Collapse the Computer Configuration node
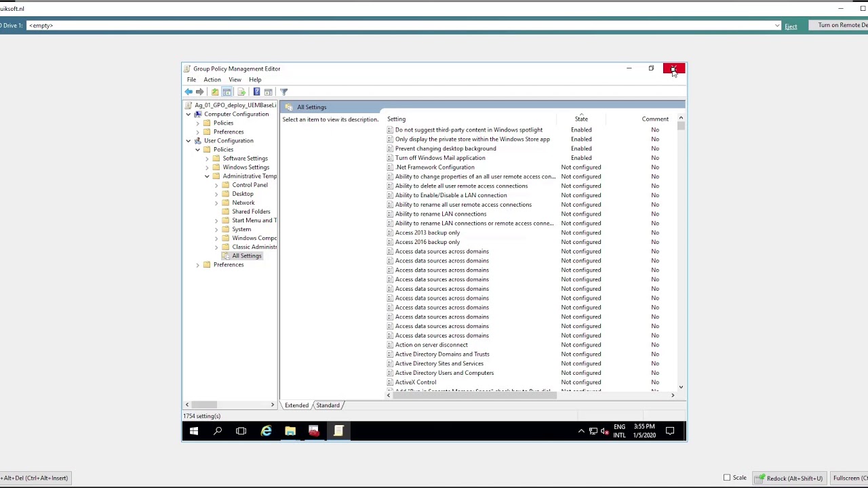Screen dimensions: 868x488 pyautogui.click(x=189, y=114)
